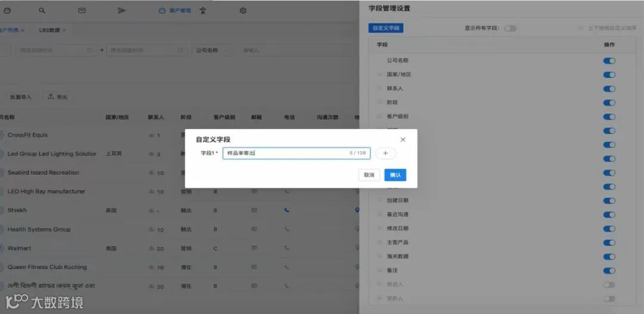The height and width of the screenshot is (314, 644).
Task: Toggle the 国家/地区 field switch
Action: coord(609,75)
